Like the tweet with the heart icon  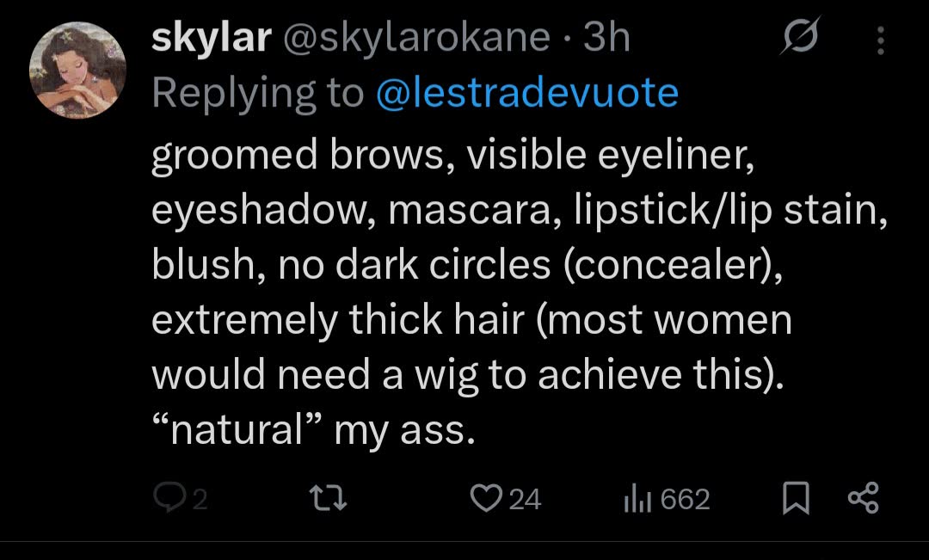[487, 498]
